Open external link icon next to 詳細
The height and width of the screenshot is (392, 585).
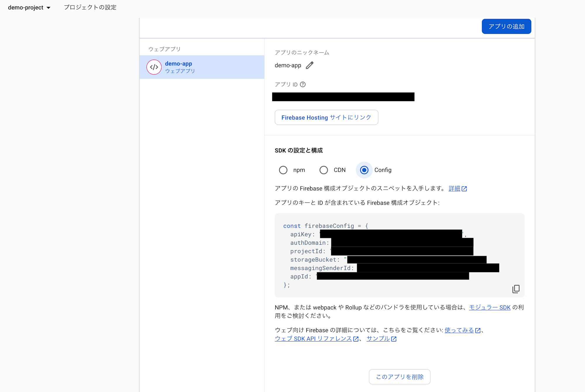[x=464, y=189]
